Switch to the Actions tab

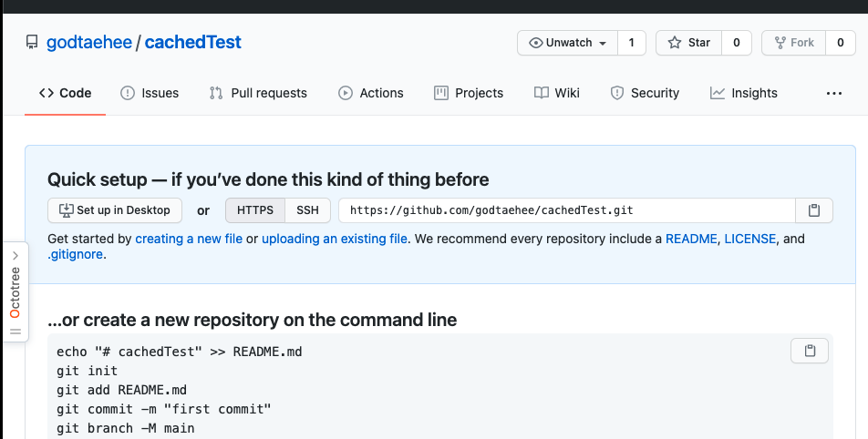pos(371,93)
